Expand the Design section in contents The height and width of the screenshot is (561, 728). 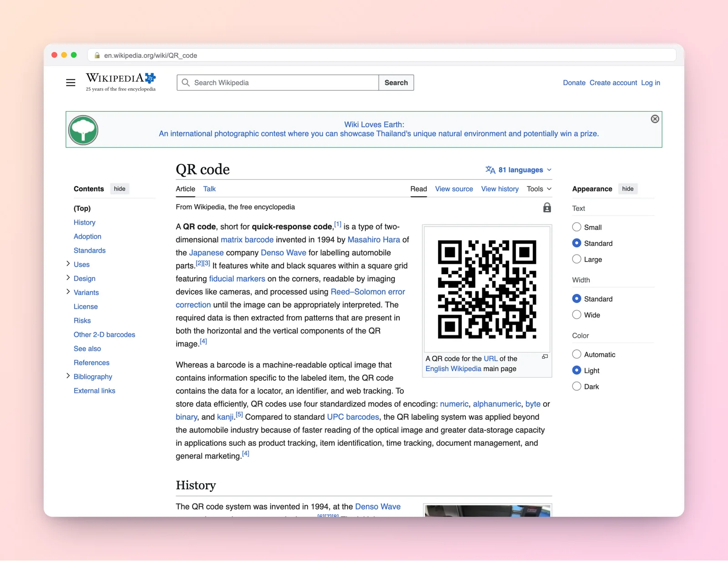pos(68,278)
